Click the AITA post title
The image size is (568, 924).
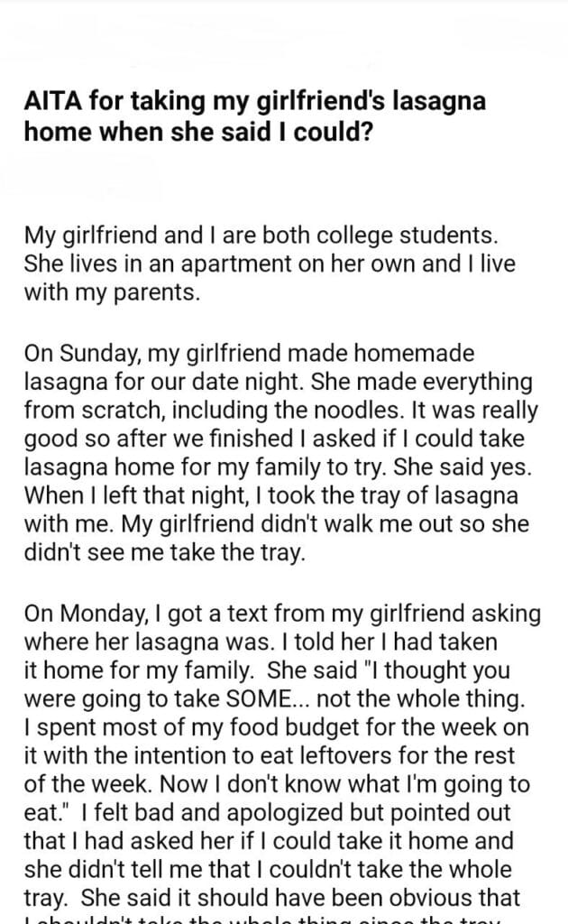255,114
